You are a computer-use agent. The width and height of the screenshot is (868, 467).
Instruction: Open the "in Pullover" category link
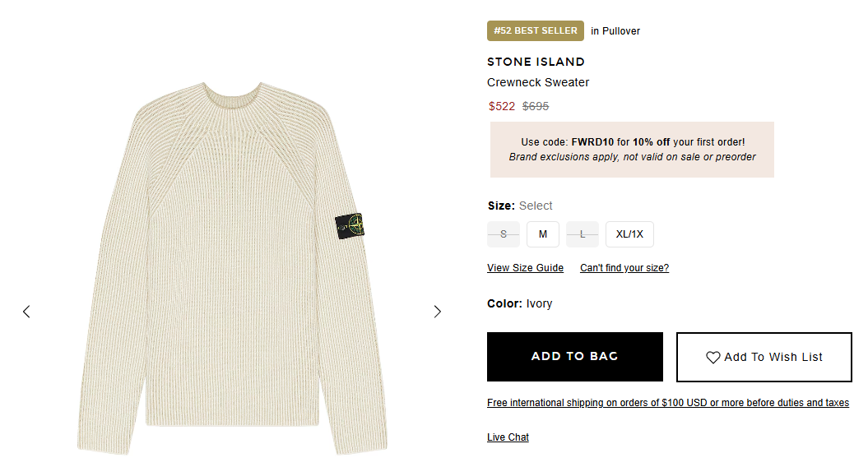point(615,31)
